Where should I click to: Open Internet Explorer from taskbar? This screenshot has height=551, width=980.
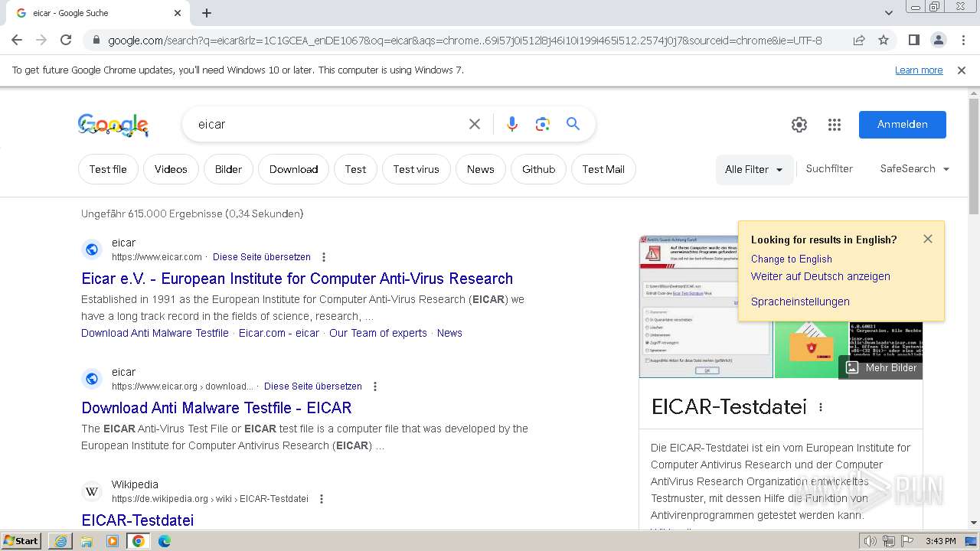(60, 541)
